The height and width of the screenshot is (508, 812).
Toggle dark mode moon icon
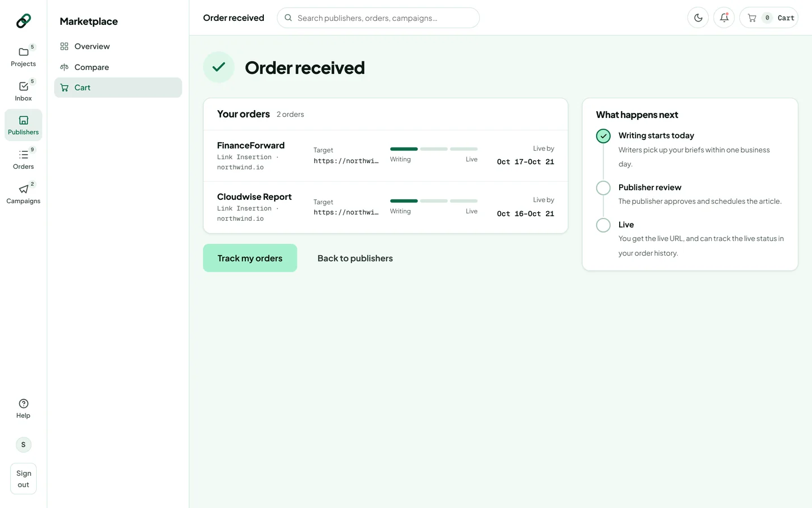[698, 17]
